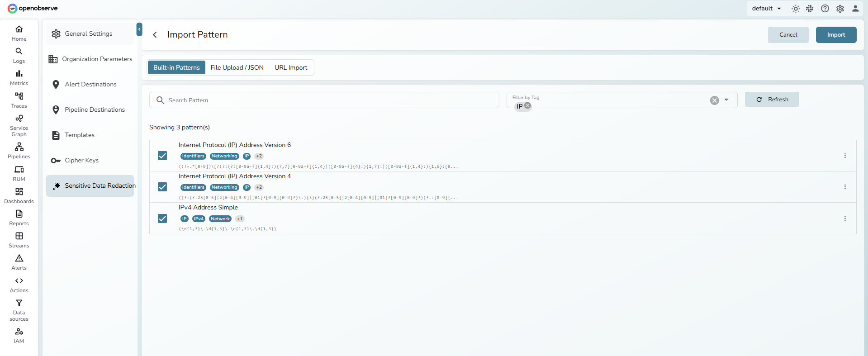Open the Alerts triangle icon
The height and width of the screenshot is (356, 868).
[x=19, y=259]
